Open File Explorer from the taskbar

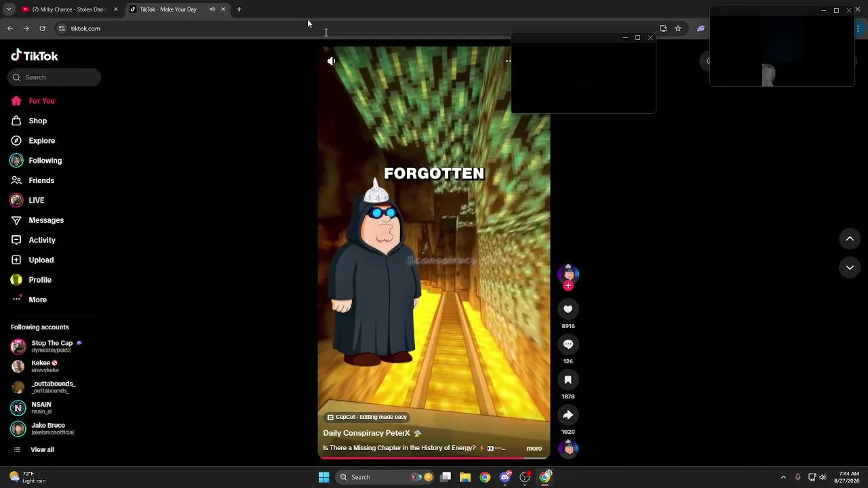(465, 477)
